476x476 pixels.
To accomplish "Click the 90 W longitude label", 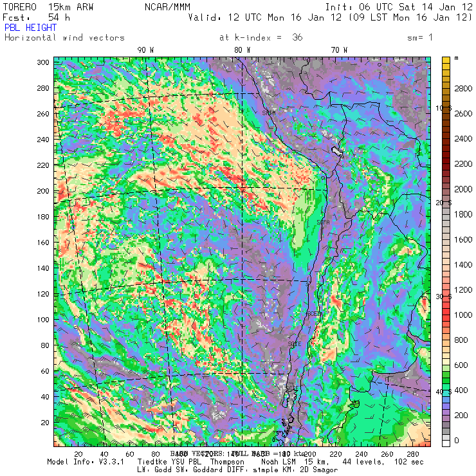I will pyautogui.click(x=145, y=50).
